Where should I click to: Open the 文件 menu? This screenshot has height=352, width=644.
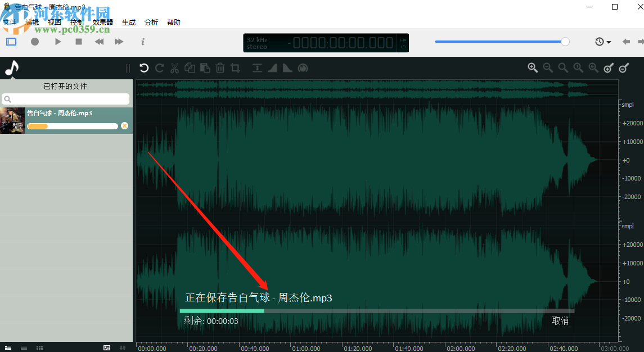[9, 22]
